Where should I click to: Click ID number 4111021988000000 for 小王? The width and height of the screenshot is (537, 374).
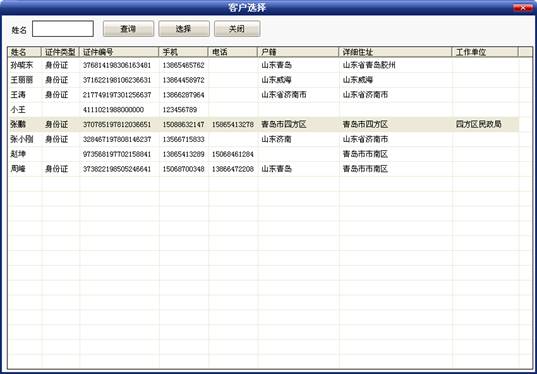(x=113, y=110)
